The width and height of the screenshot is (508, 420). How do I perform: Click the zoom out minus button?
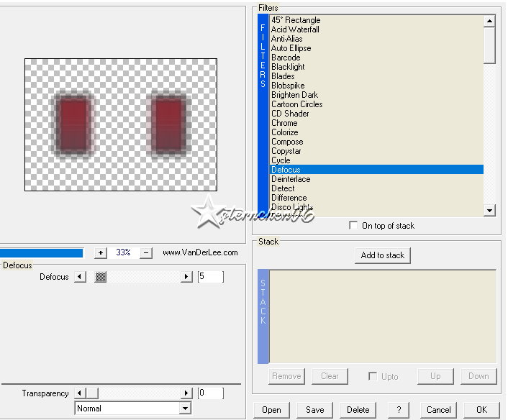click(146, 253)
